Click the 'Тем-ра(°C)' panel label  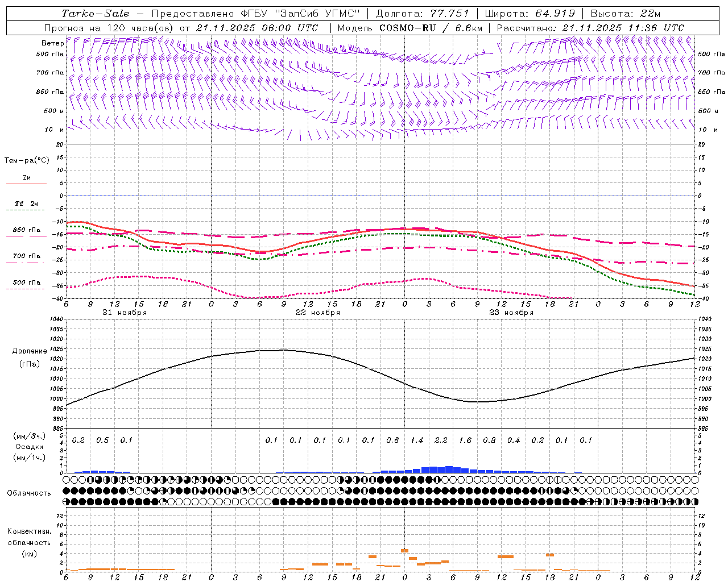(x=27, y=161)
